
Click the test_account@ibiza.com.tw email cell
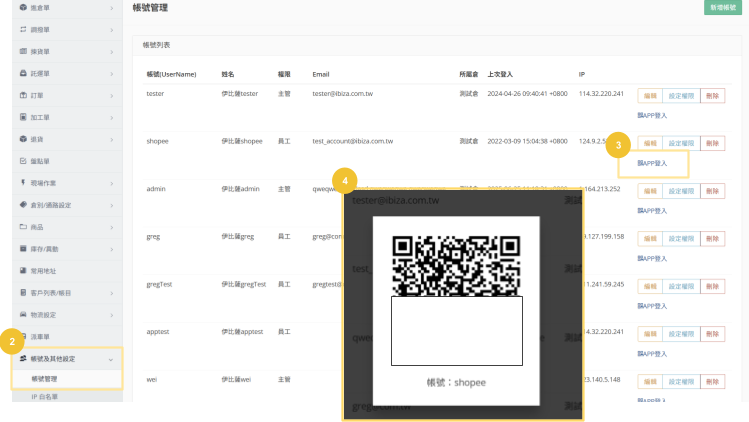tap(353, 141)
